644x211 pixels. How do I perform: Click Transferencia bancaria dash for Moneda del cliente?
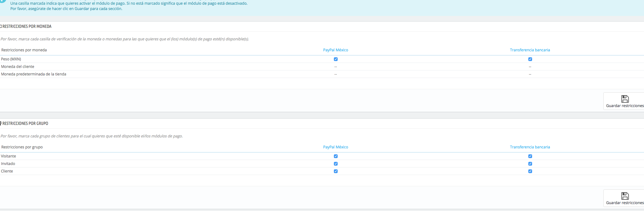(530, 67)
